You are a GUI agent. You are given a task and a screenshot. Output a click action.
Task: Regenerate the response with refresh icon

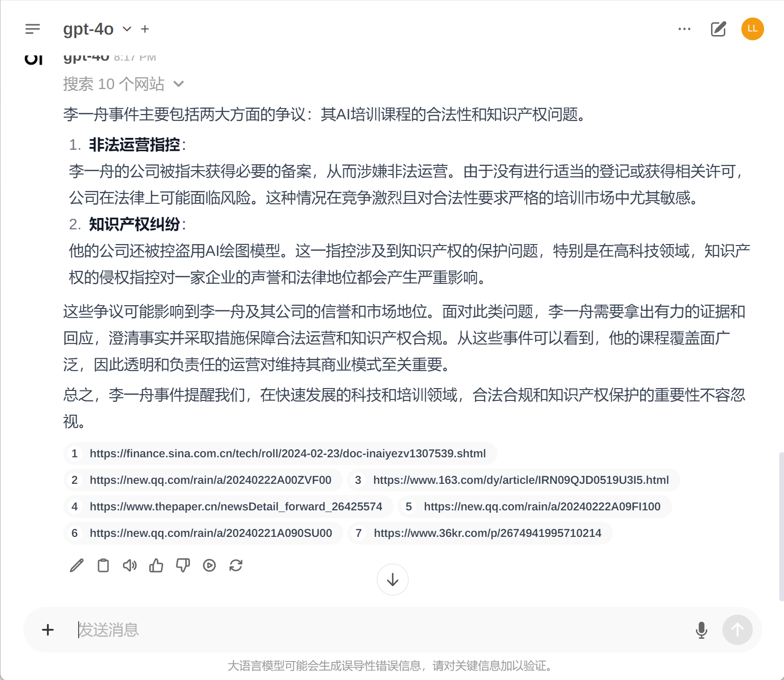(x=236, y=565)
